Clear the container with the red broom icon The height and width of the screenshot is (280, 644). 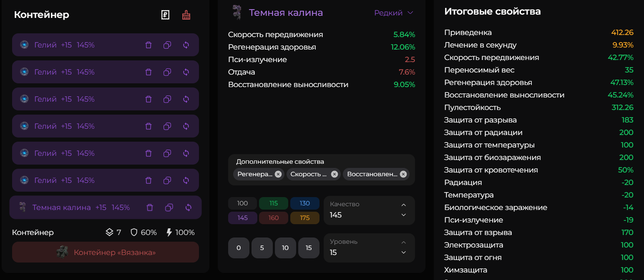[x=186, y=15]
